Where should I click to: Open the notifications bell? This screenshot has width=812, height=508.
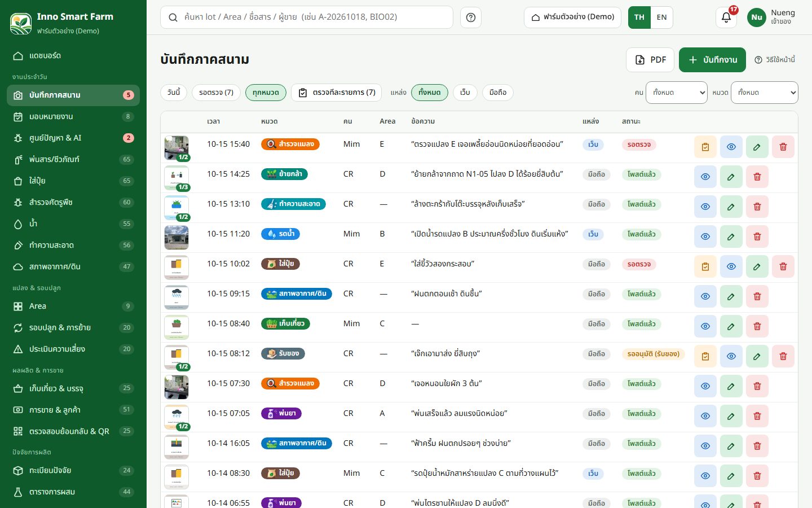726,17
